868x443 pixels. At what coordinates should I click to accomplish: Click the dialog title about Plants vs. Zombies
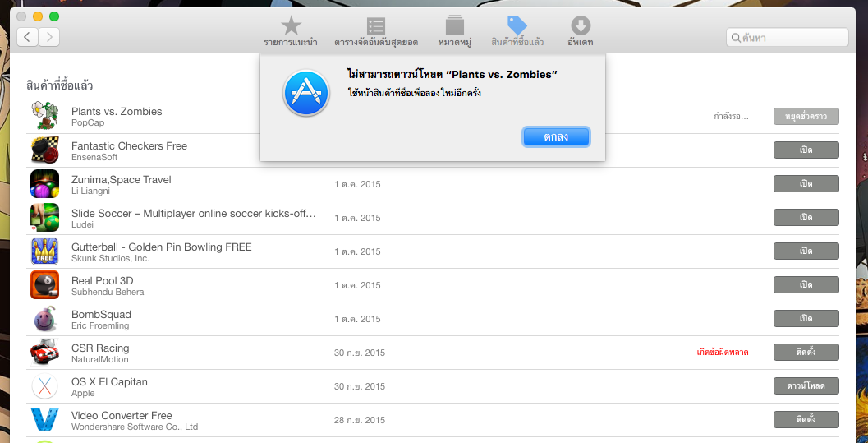(452, 75)
